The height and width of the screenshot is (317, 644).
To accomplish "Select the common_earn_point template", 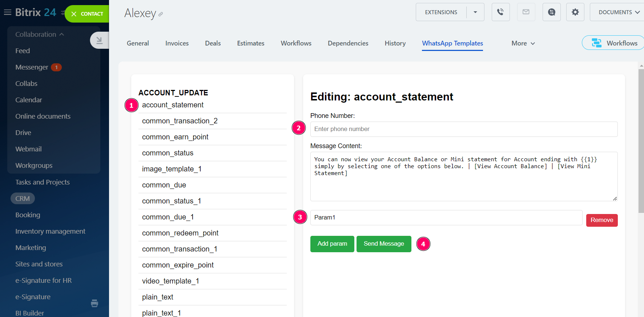I will (175, 137).
